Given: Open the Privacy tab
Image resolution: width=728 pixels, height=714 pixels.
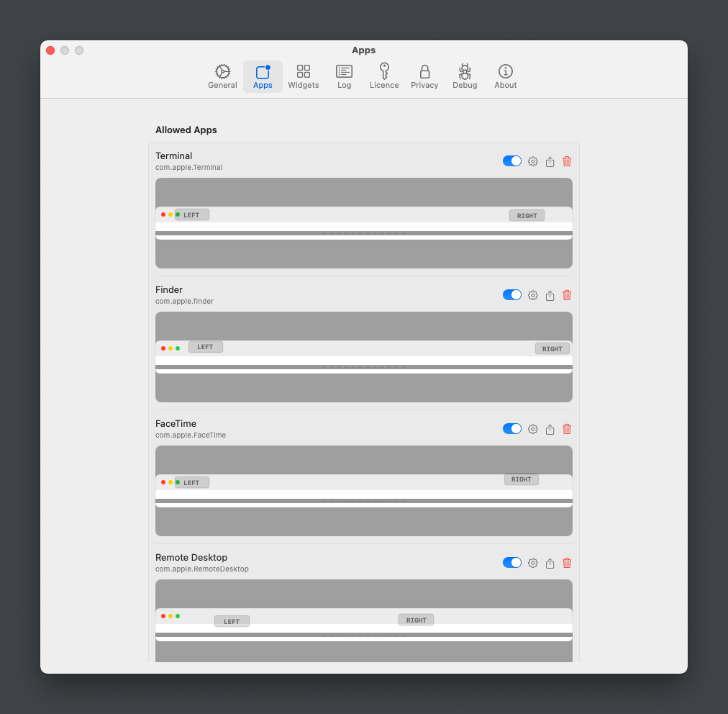Looking at the screenshot, I should (424, 76).
